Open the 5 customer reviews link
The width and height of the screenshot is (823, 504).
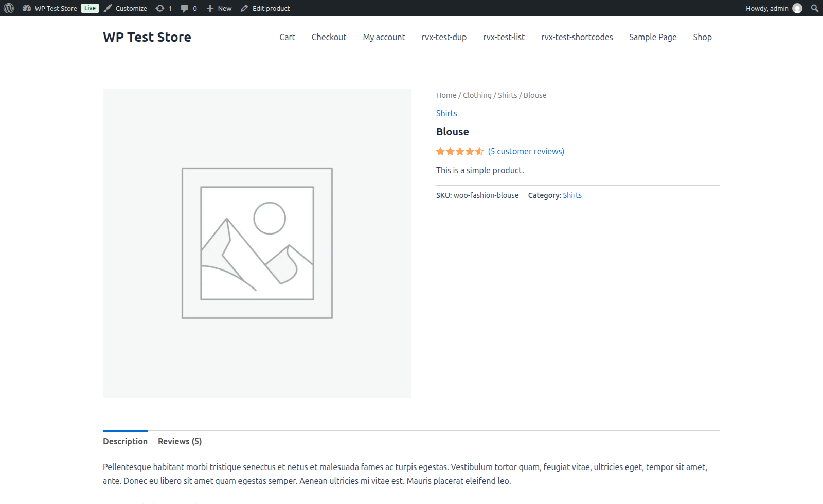tap(526, 151)
